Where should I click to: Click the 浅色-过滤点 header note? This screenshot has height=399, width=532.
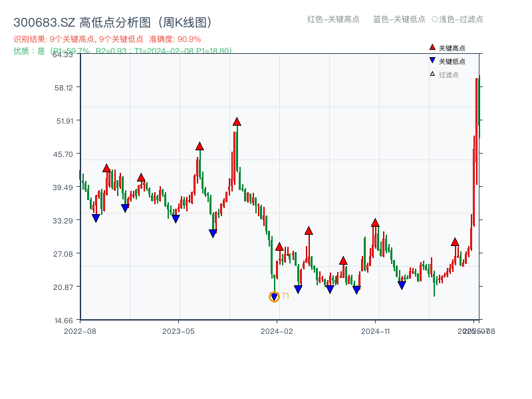click(x=458, y=19)
